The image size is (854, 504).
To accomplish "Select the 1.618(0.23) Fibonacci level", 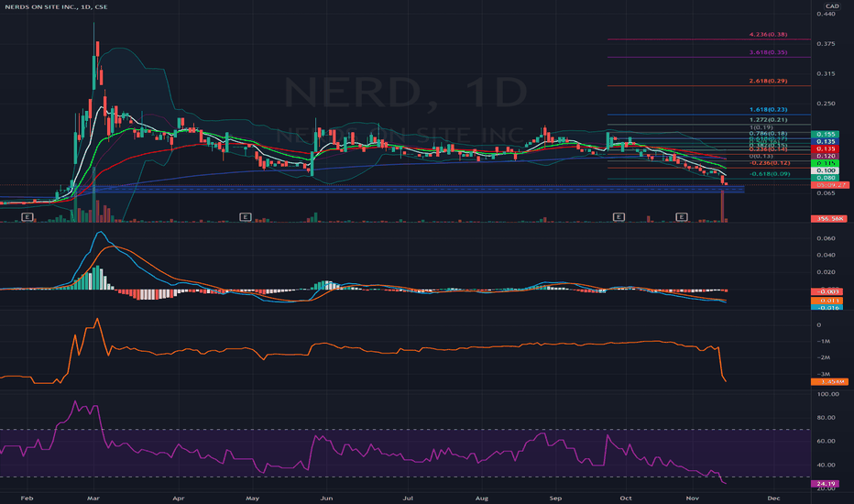I will [768, 110].
